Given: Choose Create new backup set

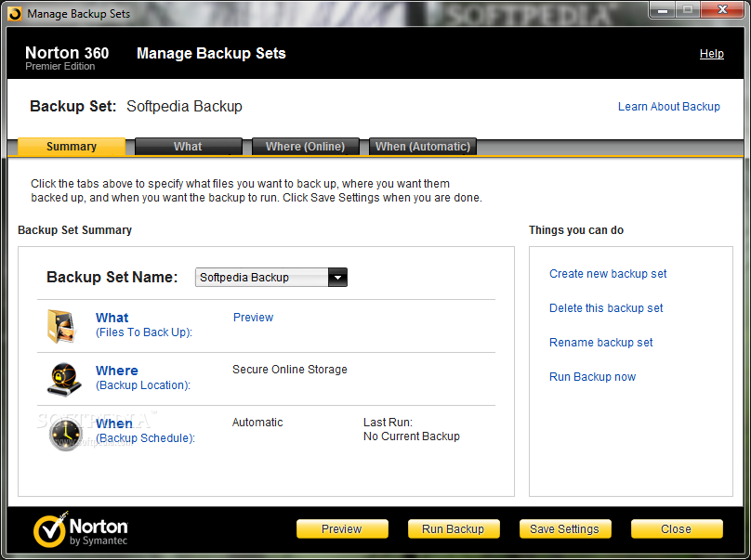Looking at the screenshot, I should (608, 274).
